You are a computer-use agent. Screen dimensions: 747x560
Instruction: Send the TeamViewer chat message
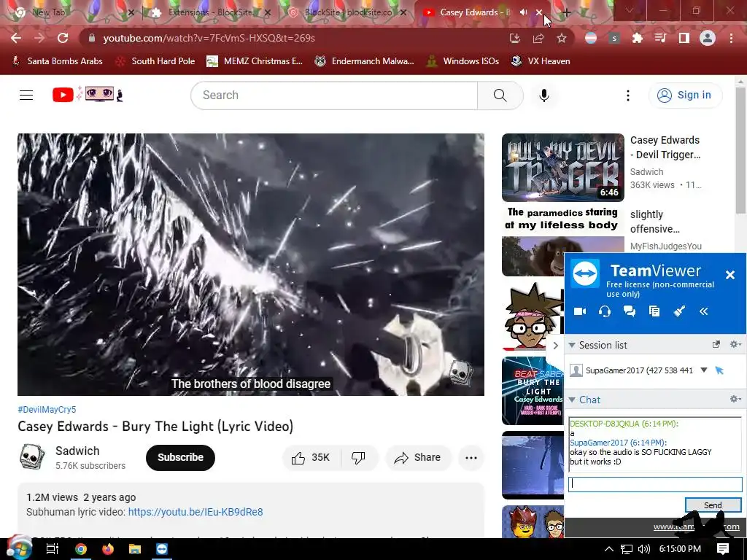click(x=713, y=505)
